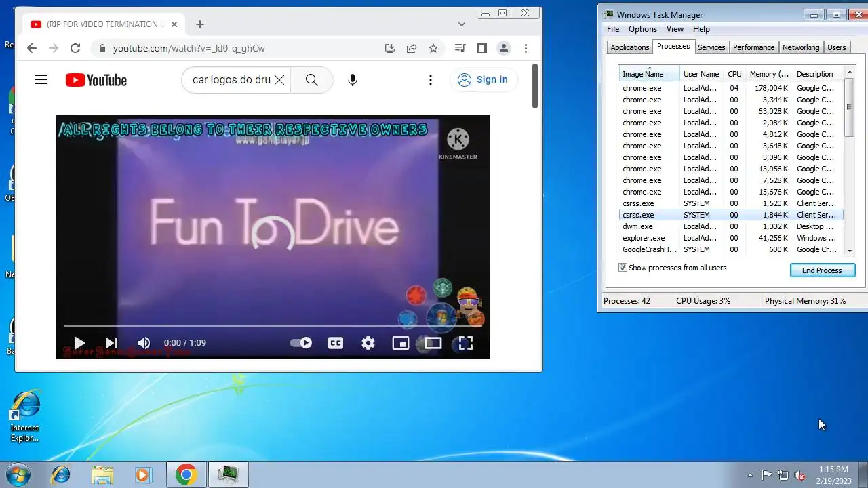
Task: Switch to Performance tab
Action: click(753, 47)
